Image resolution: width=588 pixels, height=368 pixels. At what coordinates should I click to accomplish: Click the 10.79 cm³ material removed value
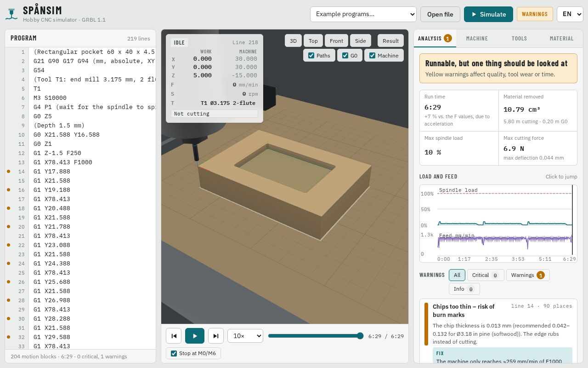click(522, 109)
